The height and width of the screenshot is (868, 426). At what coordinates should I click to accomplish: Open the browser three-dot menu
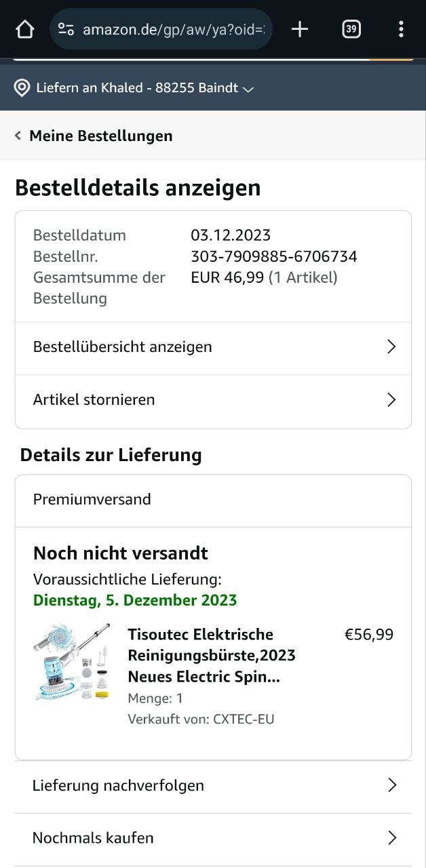[x=401, y=29]
